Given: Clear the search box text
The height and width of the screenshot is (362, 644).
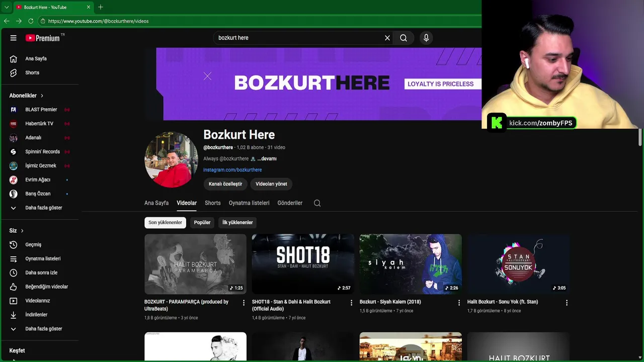Looking at the screenshot, I should pos(387,38).
